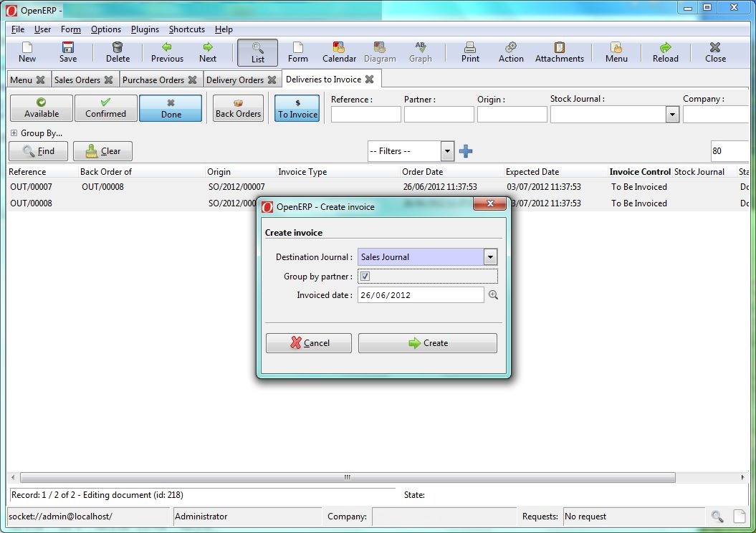Open the Stock Journal dropdown arrow
This screenshot has height=533, width=756.
[x=673, y=115]
